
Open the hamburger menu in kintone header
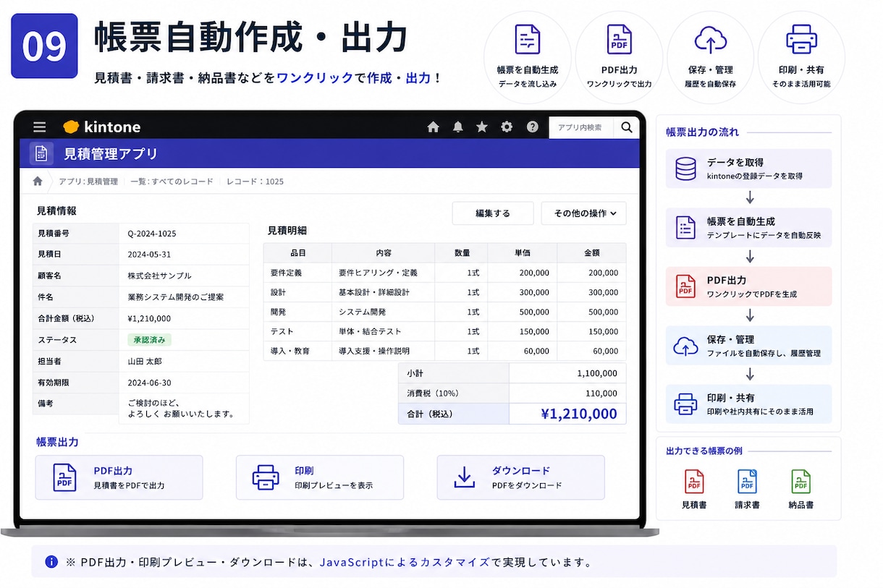40,127
